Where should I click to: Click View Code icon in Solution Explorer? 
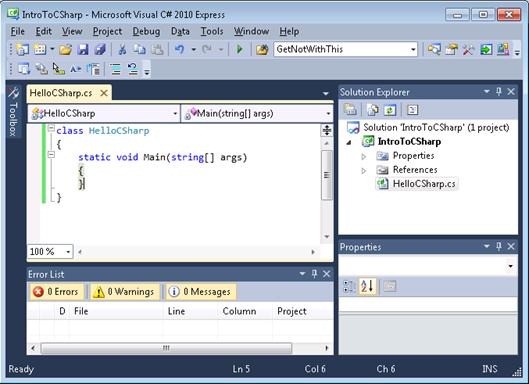(x=412, y=110)
